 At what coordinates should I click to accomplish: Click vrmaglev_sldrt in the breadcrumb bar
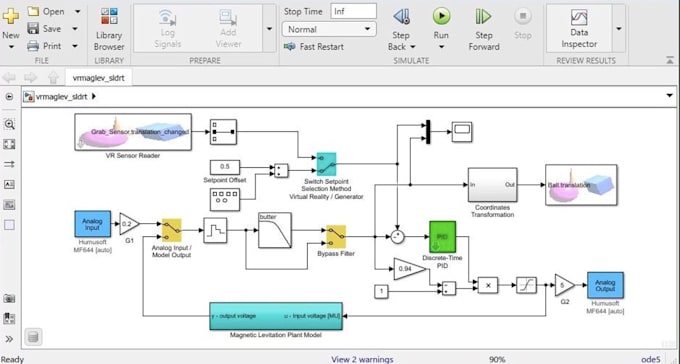[62, 96]
